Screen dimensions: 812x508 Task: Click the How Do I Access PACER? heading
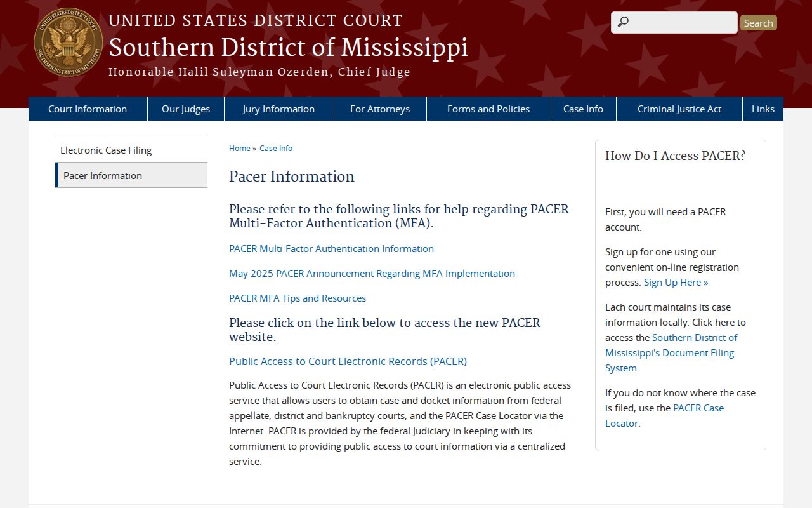click(x=675, y=156)
